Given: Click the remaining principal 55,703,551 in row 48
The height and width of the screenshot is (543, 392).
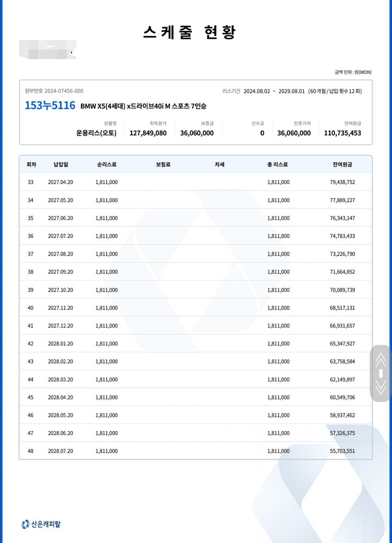Looking at the screenshot, I should tap(342, 450).
